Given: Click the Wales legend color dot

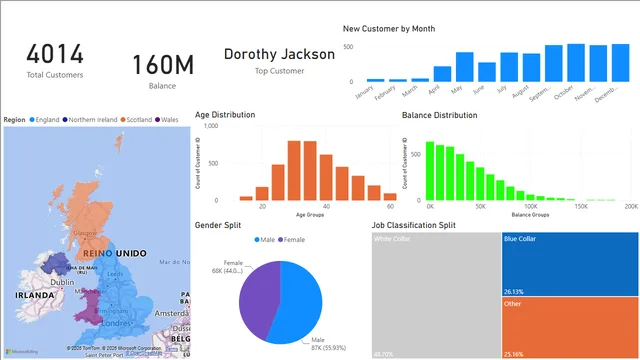Looking at the screenshot, I should (158, 120).
